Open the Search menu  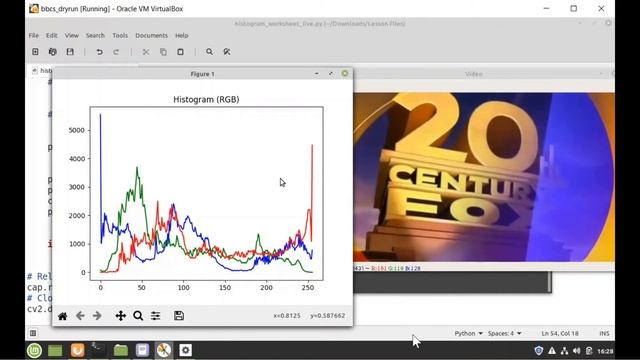point(95,36)
